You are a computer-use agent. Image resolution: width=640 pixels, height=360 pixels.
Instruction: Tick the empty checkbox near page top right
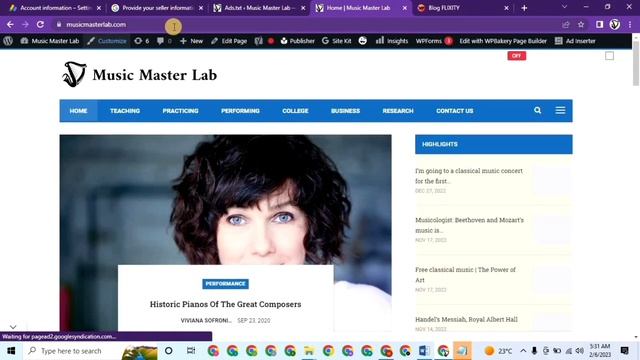tap(609, 56)
